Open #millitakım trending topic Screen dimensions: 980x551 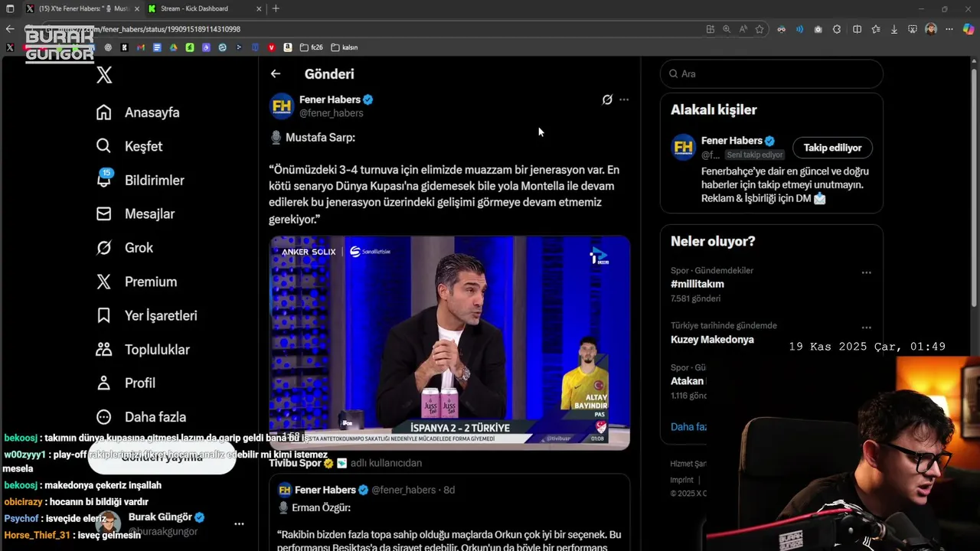click(697, 284)
